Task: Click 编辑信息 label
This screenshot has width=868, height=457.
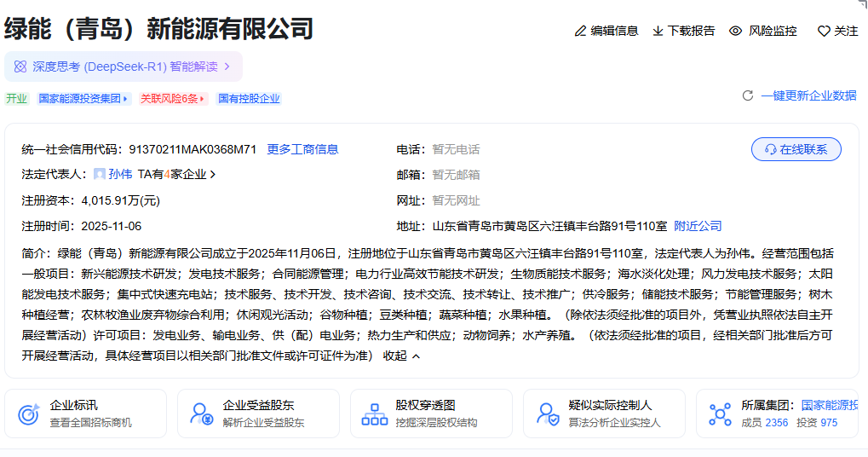Action: click(614, 31)
